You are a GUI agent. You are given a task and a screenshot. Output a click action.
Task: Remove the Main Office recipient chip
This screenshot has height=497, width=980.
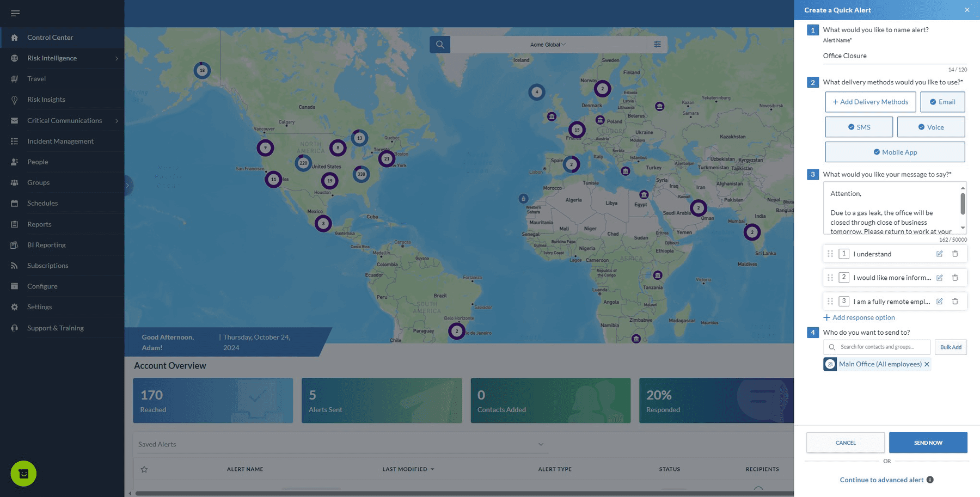(x=927, y=364)
